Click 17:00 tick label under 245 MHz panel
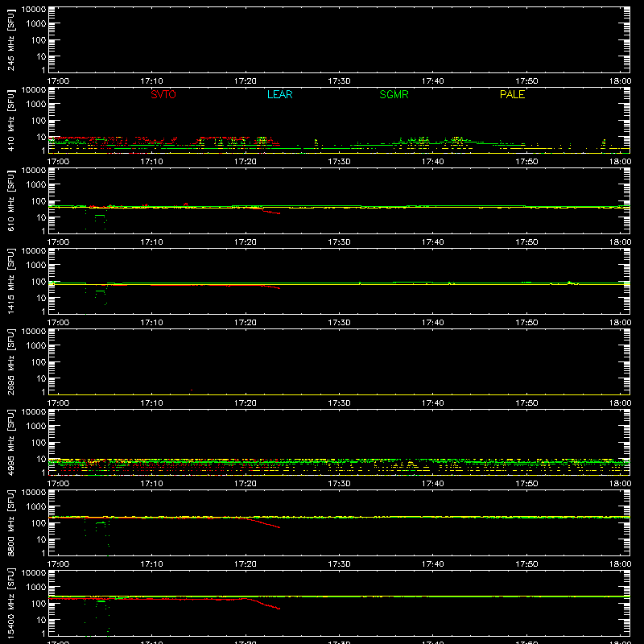644x644 pixels. tap(58, 81)
